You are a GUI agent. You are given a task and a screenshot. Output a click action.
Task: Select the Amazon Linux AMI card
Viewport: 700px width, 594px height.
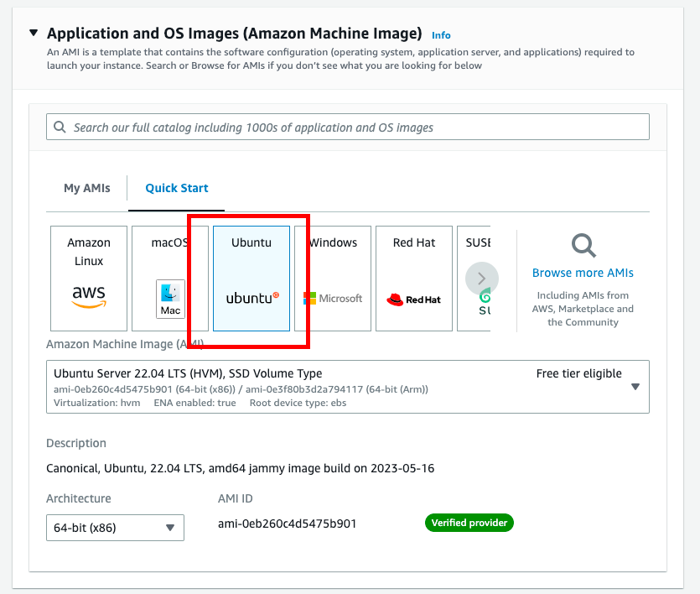coord(89,279)
